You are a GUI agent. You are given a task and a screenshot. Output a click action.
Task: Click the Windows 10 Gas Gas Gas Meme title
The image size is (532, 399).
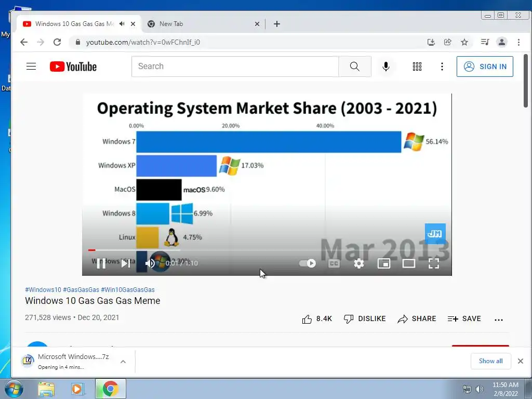(92, 301)
